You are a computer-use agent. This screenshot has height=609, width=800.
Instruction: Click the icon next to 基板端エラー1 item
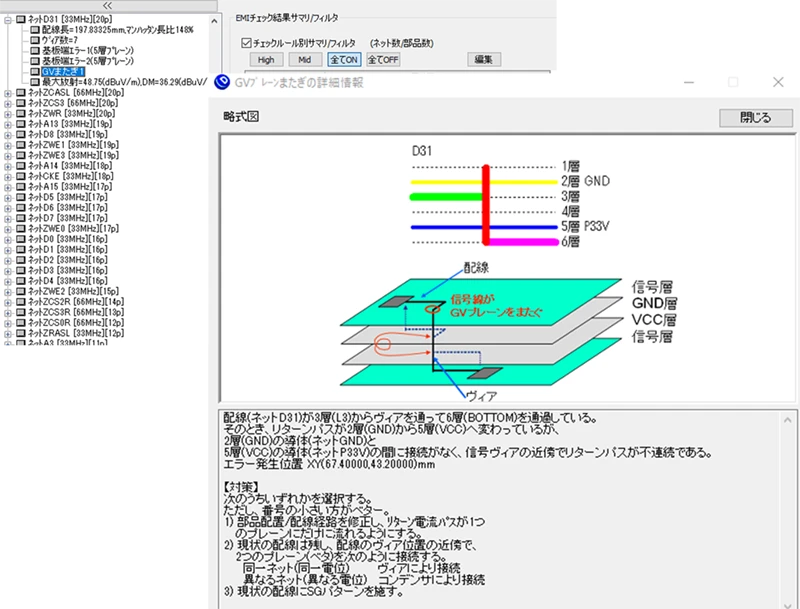click(x=34, y=51)
